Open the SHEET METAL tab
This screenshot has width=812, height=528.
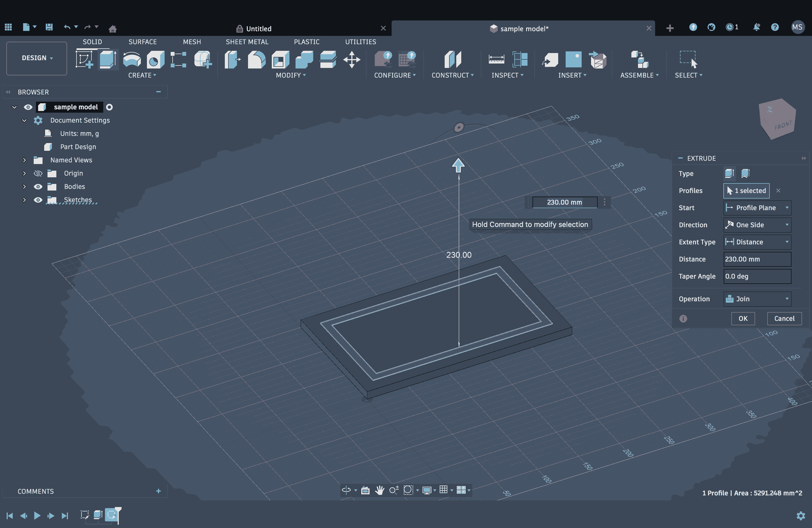click(x=247, y=42)
